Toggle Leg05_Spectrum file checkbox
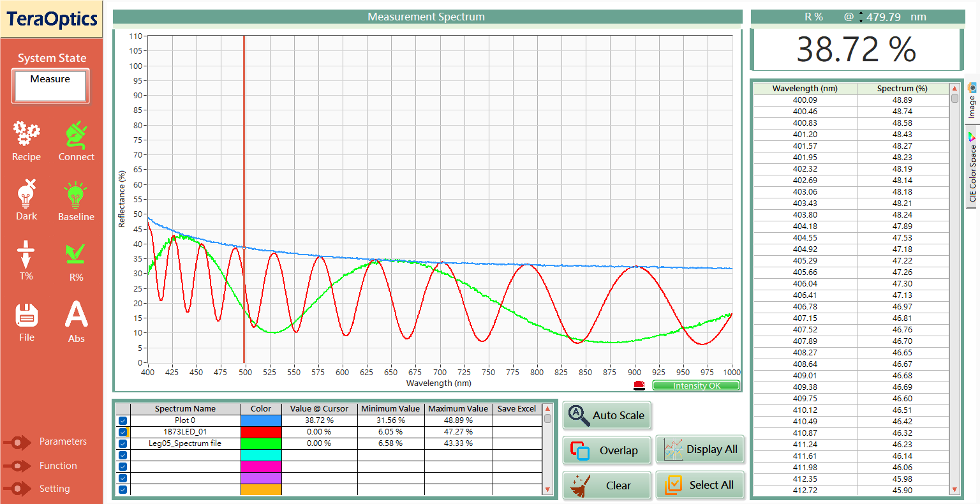Image resolution: width=980 pixels, height=504 pixels. [x=122, y=443]
